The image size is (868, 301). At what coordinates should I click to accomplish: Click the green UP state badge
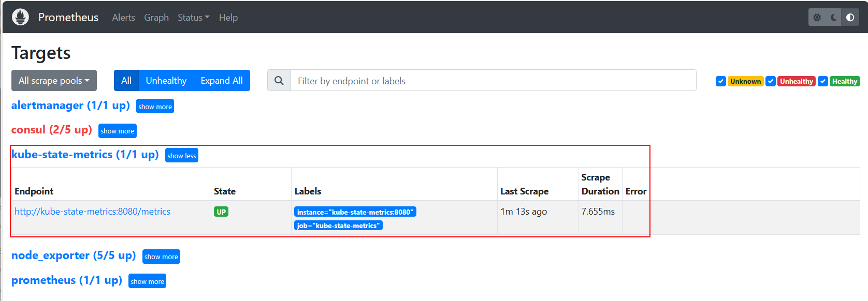coord(221,212)
